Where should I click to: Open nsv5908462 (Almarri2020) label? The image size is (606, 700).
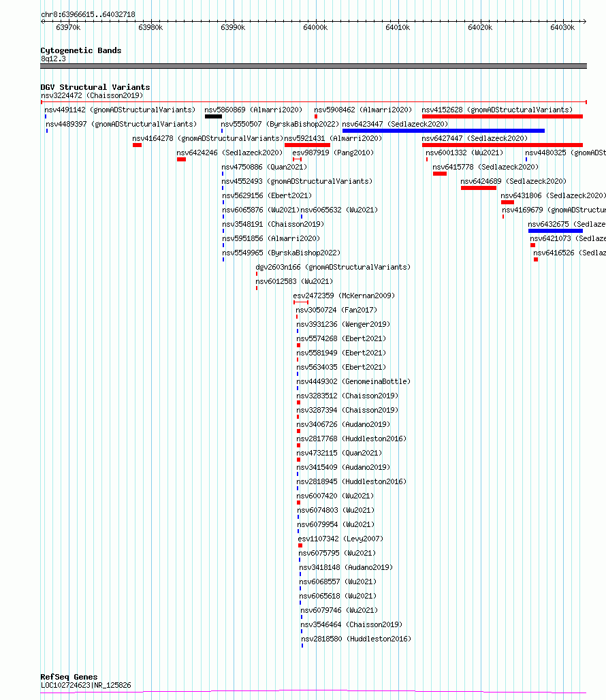pos(363,110)
